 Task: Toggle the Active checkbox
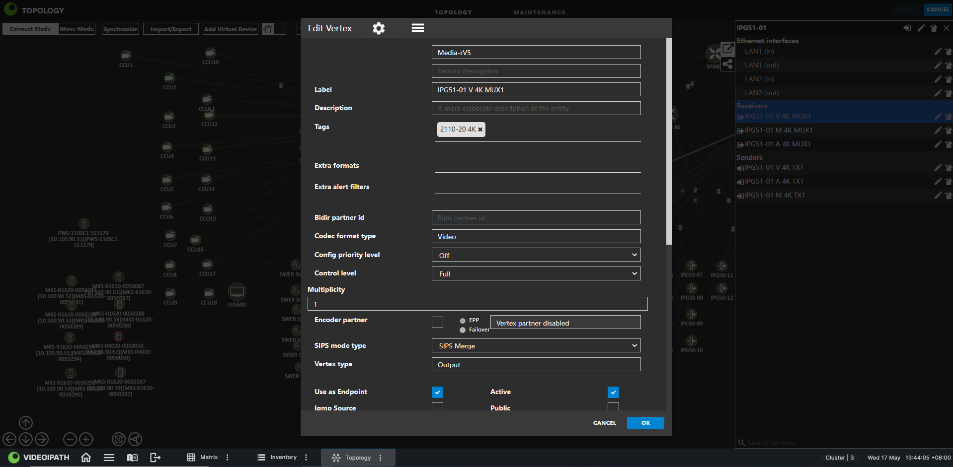613,392
